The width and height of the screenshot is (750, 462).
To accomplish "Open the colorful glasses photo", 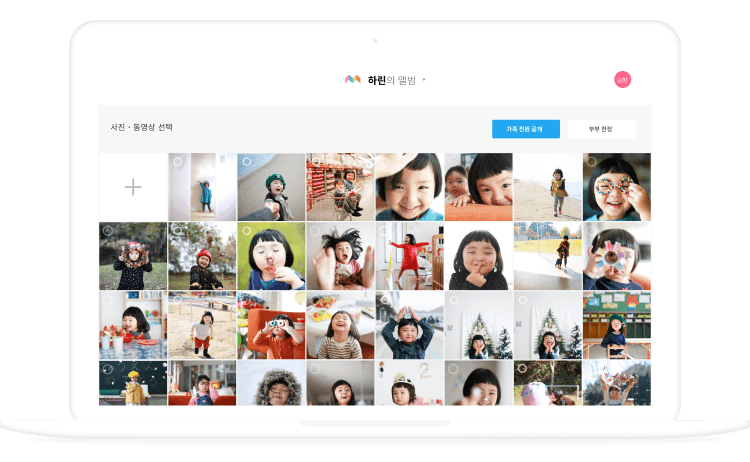I will pos(617,187).
